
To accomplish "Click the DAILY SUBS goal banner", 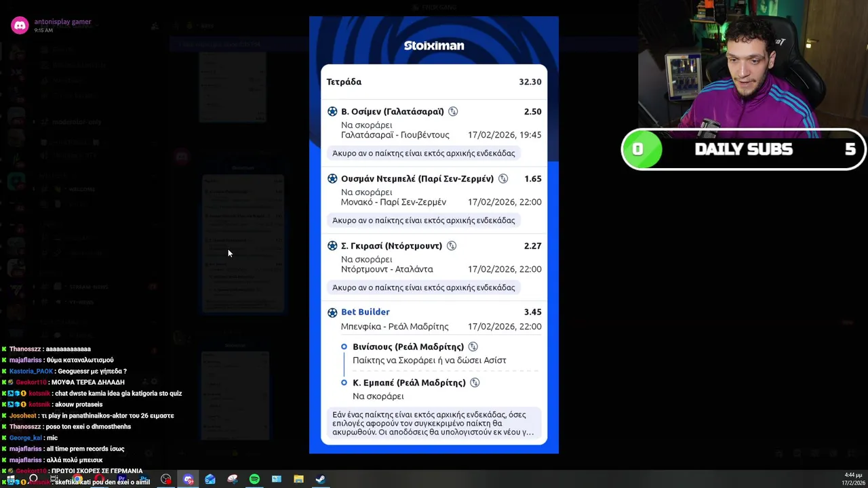I will (x=744, y=149).
